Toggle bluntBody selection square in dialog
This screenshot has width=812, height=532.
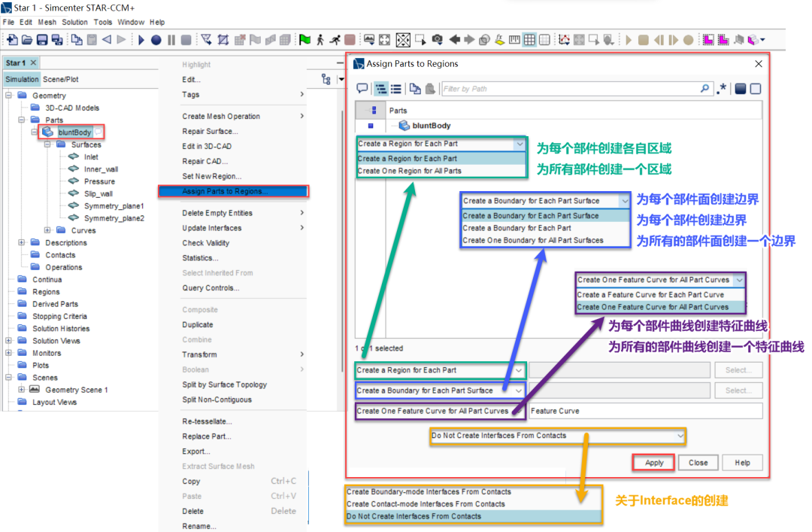(x=371, y=126)
